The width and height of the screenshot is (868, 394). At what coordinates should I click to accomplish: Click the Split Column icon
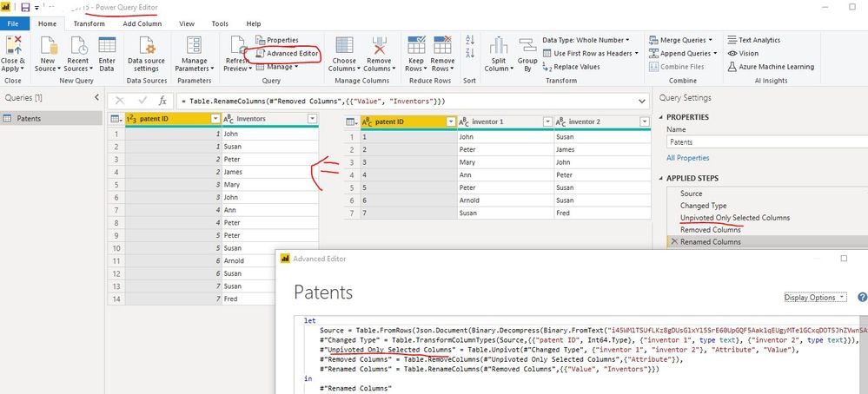498,45
